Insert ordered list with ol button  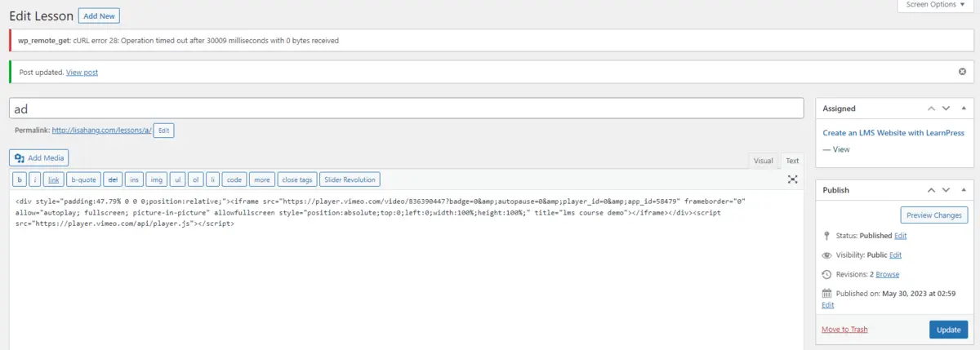pyautogui.click(x=195, y=179)
